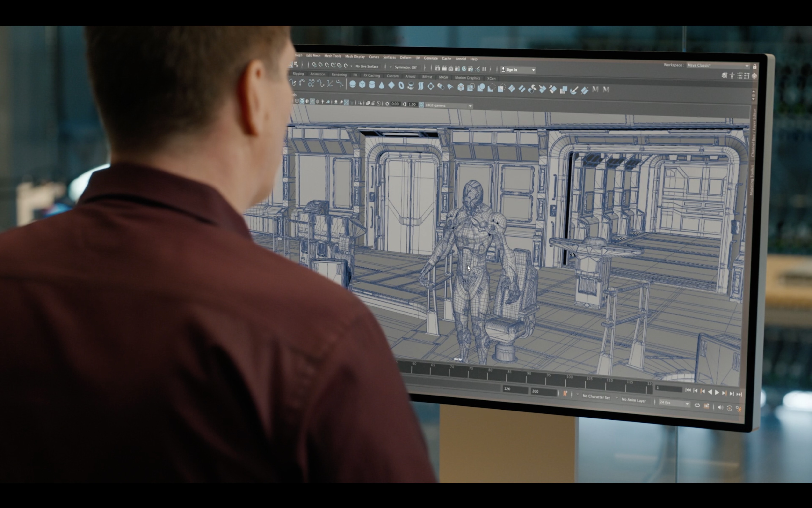Open the Sign In dropdown
The height and width of the screenshot is (508, 812).
[x=518, y=70]
